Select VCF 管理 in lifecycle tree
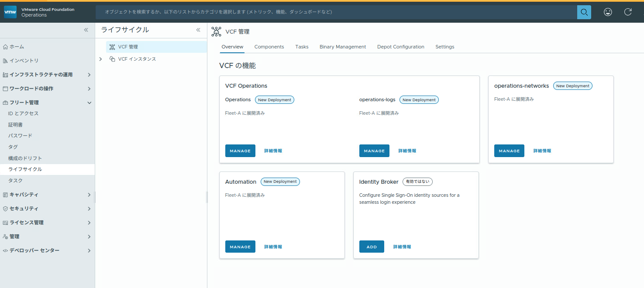This screenshot has height=288, width=644. click(x=128, y=47)
